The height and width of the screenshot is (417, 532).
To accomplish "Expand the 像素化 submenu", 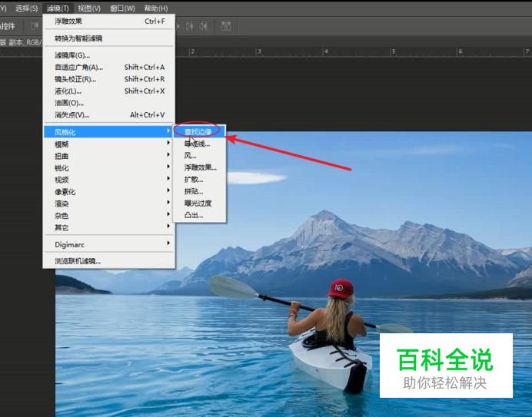I will pyautogui.click(x=109, y=191).
